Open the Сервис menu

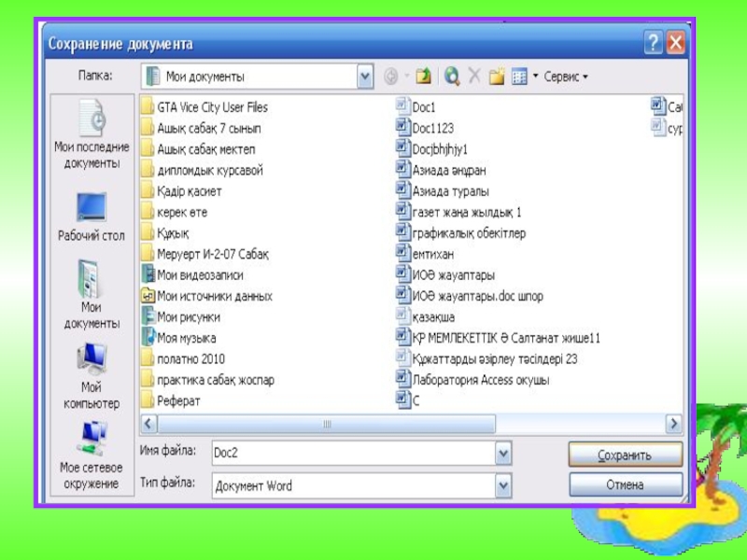click(x=566, y=77)
